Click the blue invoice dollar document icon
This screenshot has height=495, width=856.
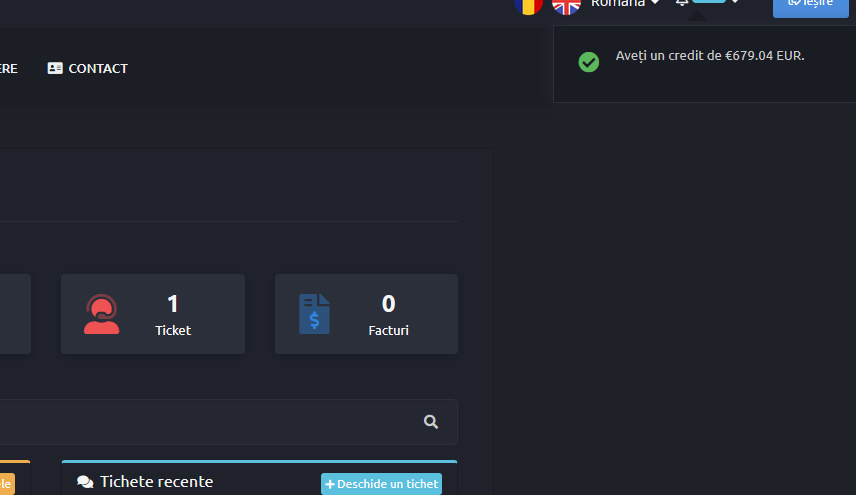(x=314, y=314)
